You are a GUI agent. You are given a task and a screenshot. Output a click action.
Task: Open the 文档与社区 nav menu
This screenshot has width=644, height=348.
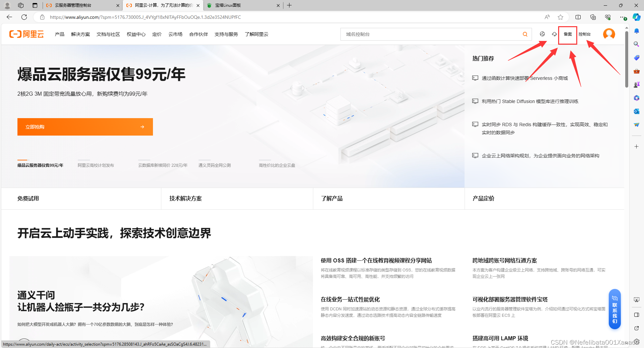coord(108,34)
